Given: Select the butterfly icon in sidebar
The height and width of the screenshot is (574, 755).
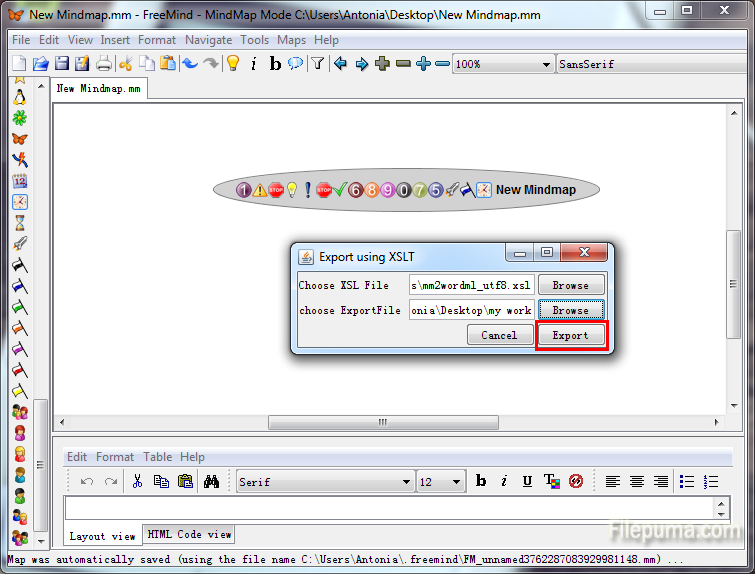Looking at the screenshot, I should tap(19, 139).
